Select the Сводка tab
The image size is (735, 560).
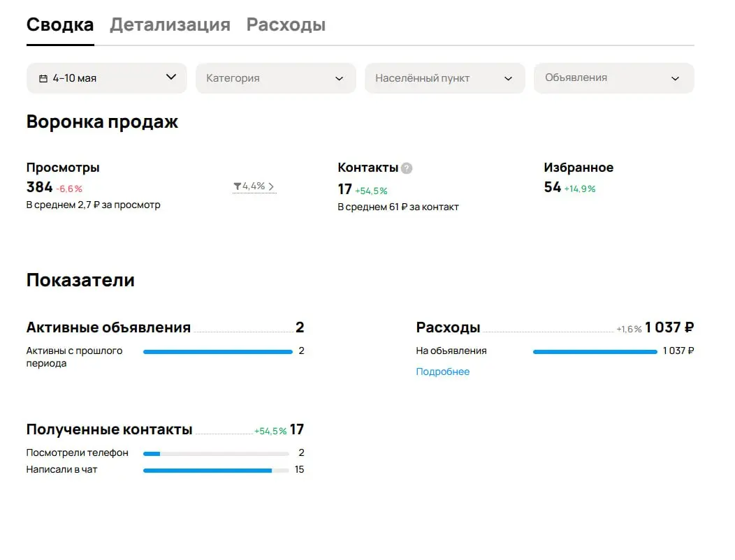click(60, 24)
